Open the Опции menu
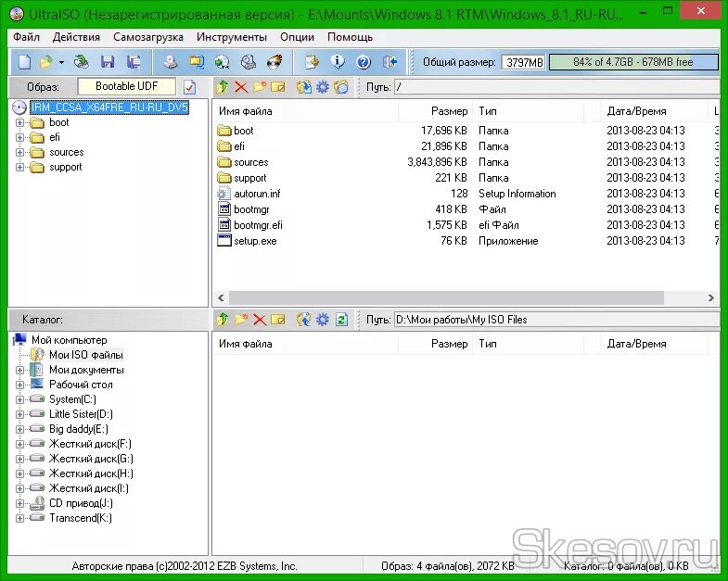Screen dimensions: 728x581 297,37
